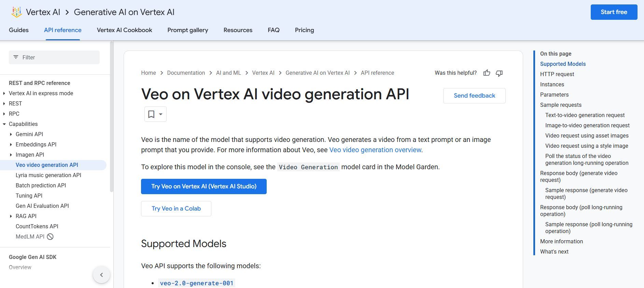The height and width of the screenshot is (288, 644).
Task: Open the Veo video generation overview link
Action: [x=375, y=150]
